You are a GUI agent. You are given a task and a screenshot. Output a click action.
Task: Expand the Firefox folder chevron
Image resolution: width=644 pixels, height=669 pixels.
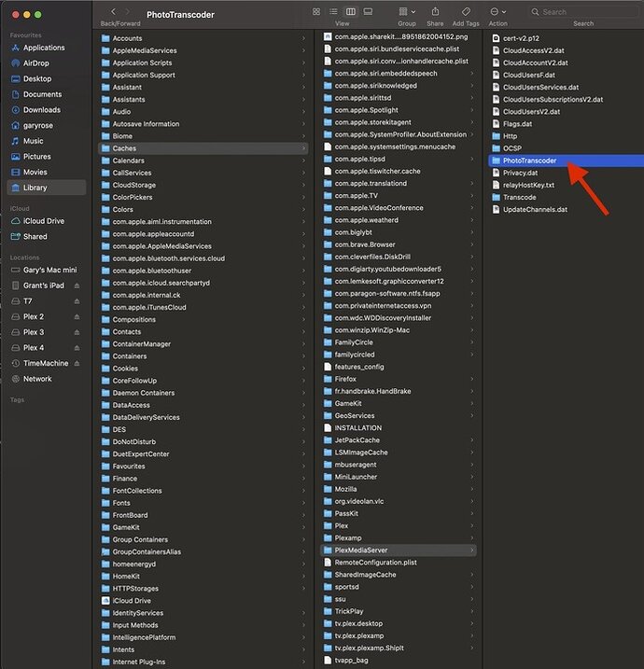(x=472, y=379)
